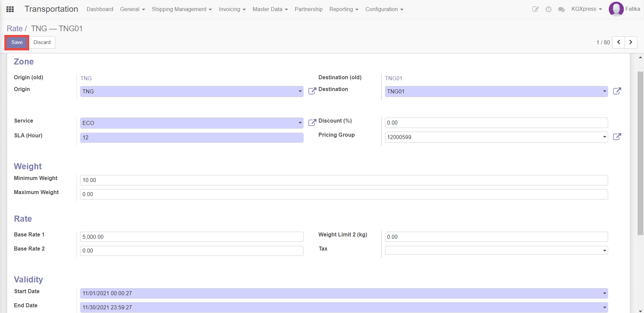Open the Configuration menu
This screenshot has width=644, height=313.
[x=384, y=9]
